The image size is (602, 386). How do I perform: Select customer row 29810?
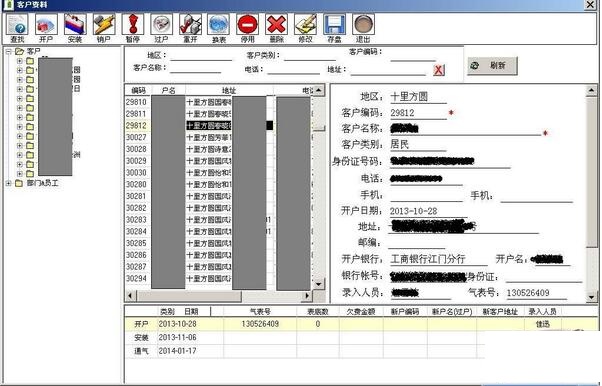click(218, 102)
